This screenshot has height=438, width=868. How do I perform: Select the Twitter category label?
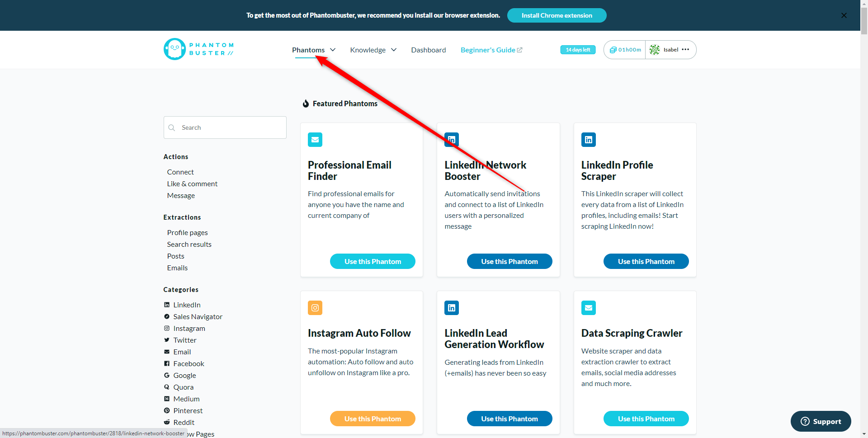tap(185, 340)
